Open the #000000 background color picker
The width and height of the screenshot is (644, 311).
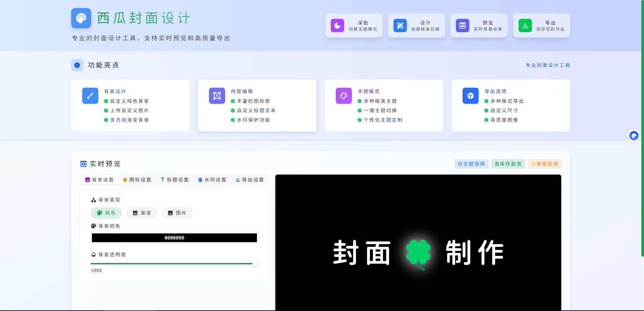click(x=174, y=238)
